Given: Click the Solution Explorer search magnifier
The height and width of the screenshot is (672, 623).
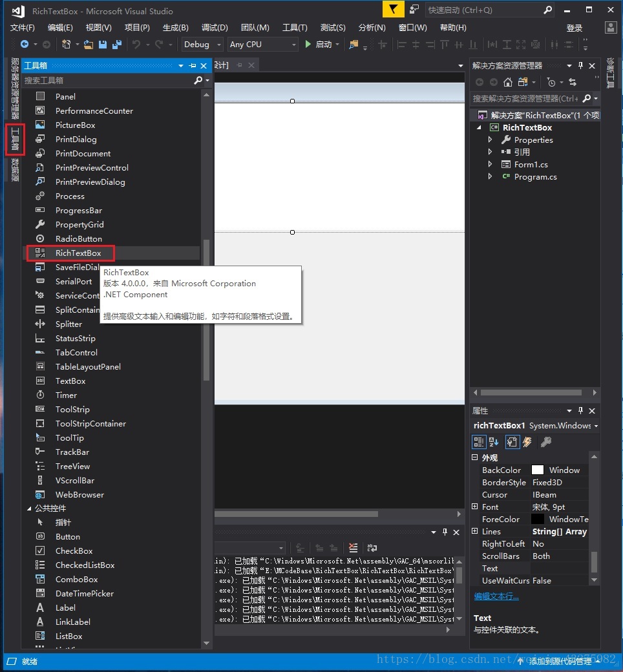Looking at the screenshot, I should [x=587, y=99].
